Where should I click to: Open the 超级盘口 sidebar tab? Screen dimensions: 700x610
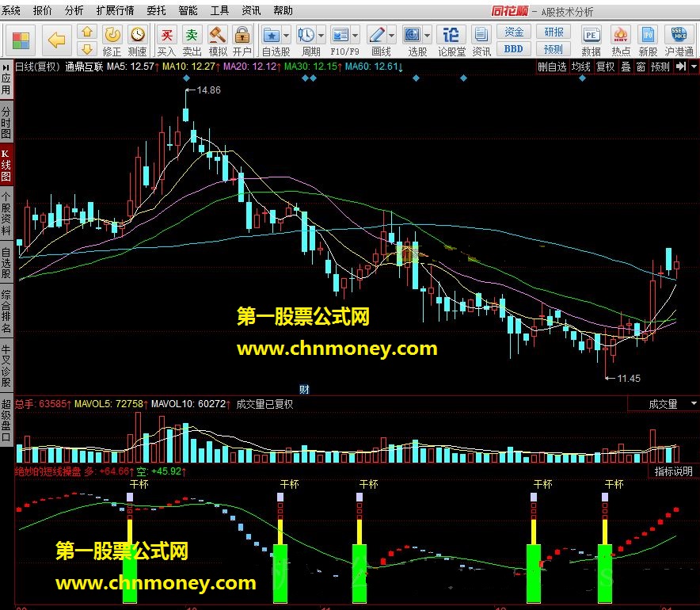click(x=6, y=420)
